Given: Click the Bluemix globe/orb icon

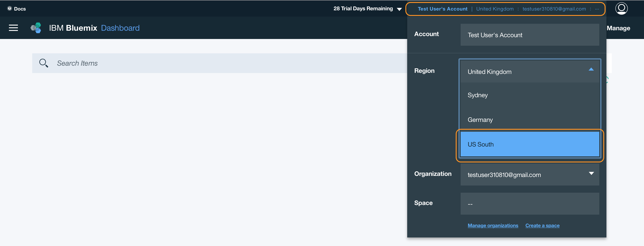Looking at the screenshot, I should 36,28.
